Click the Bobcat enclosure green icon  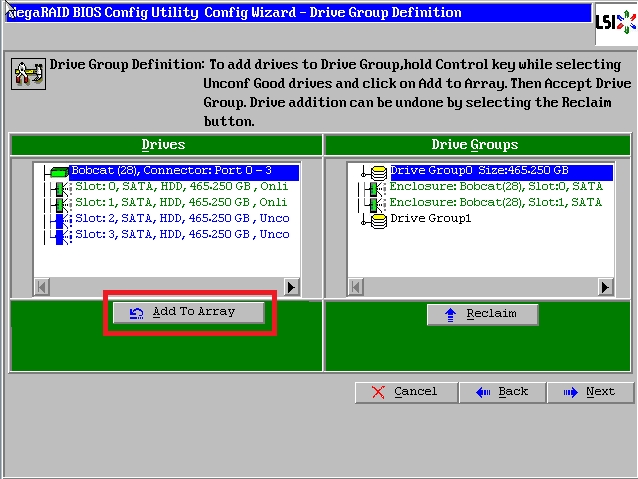pos(59,172)
